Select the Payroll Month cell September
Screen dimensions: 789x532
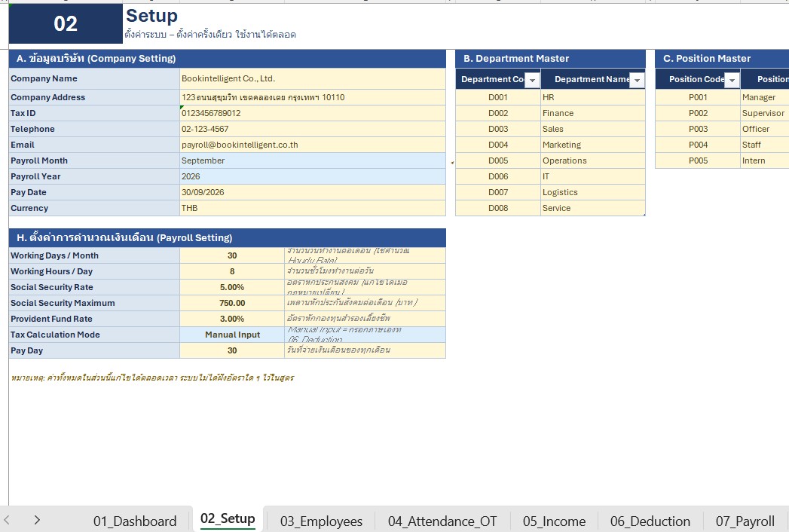point(313,161)
